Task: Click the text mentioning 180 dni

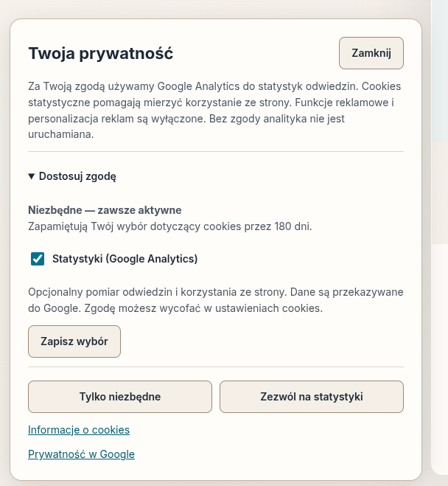Action: point(170,226)
